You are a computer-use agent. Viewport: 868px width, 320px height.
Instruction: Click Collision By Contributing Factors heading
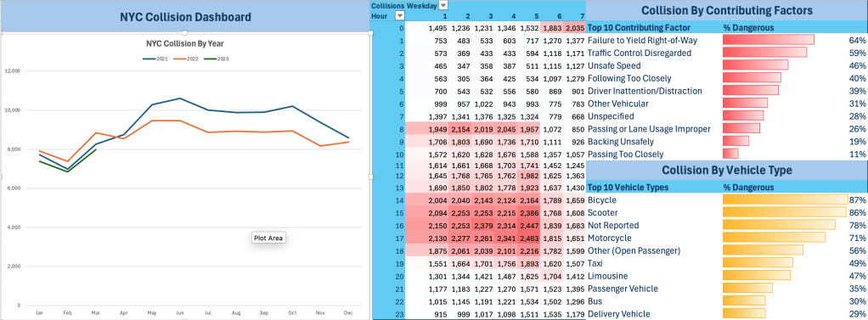727,10
